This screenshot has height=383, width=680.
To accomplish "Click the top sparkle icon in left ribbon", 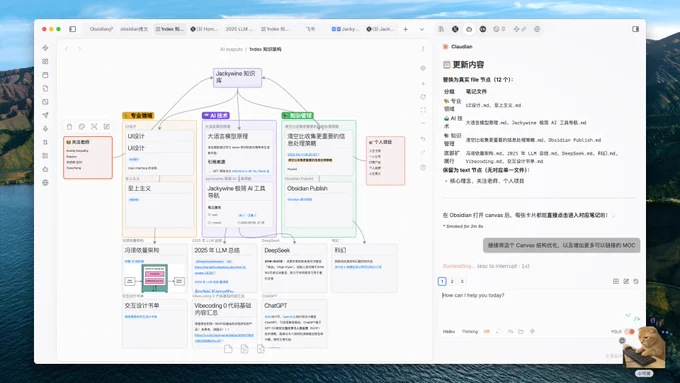I will pos(45,48).
